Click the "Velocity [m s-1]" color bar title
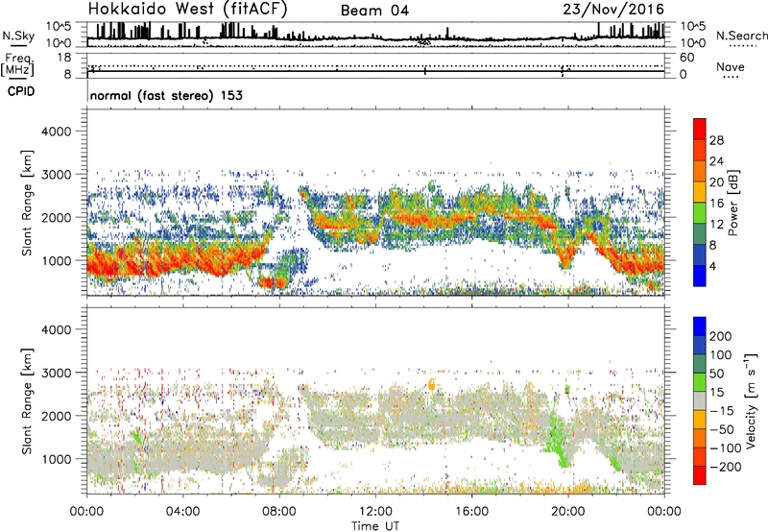The image size is (768, 532). click(x=751, y=400)
